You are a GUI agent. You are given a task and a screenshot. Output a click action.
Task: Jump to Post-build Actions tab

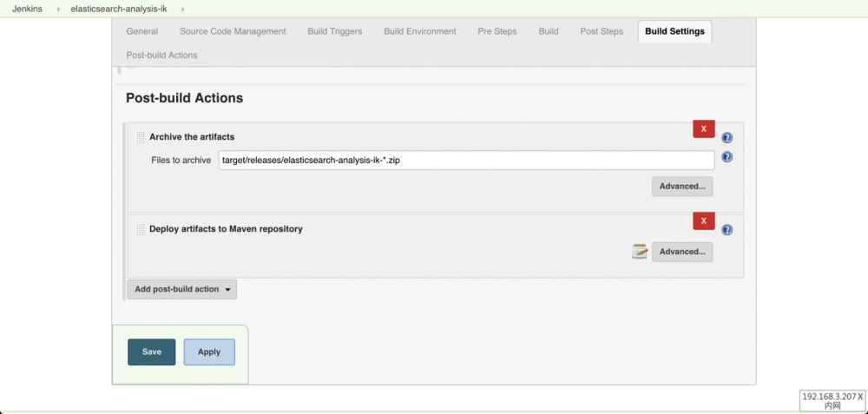[161, 56]
